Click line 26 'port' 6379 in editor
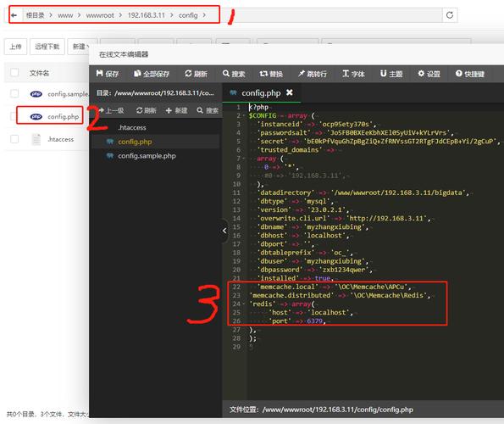Viewport: 504px width, 424px height. pos(297,321)
